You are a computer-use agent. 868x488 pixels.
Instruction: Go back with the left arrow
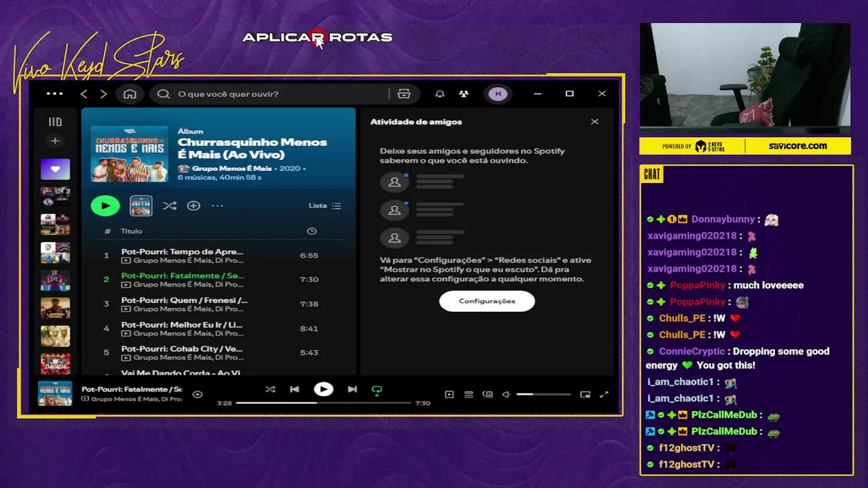84,94
